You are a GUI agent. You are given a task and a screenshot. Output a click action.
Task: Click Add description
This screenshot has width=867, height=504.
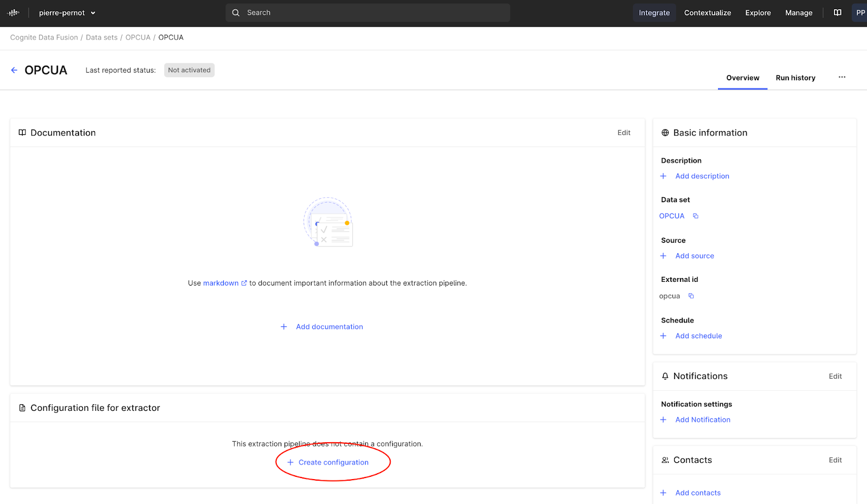tap(702, 176)
